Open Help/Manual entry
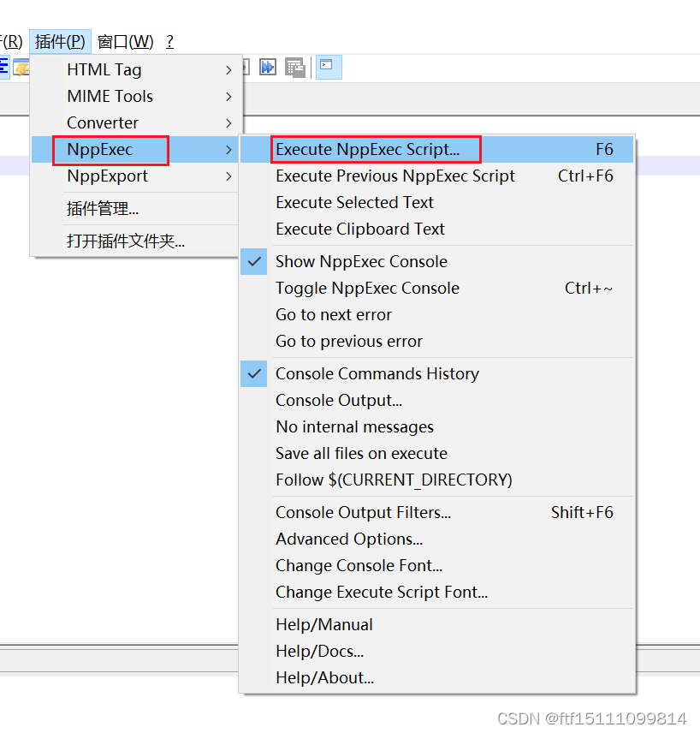The width and height of the screenshot is (700, 733). pyautogui.click(x=436, y=625)
